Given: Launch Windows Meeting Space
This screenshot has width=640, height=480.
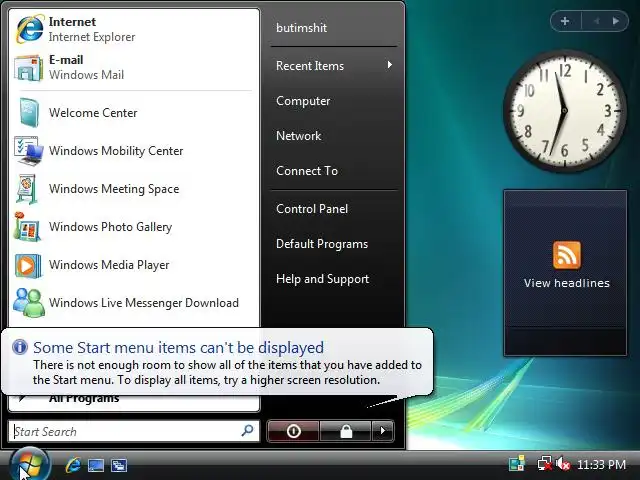Looking at the screenshot, I should coord(134,189).
